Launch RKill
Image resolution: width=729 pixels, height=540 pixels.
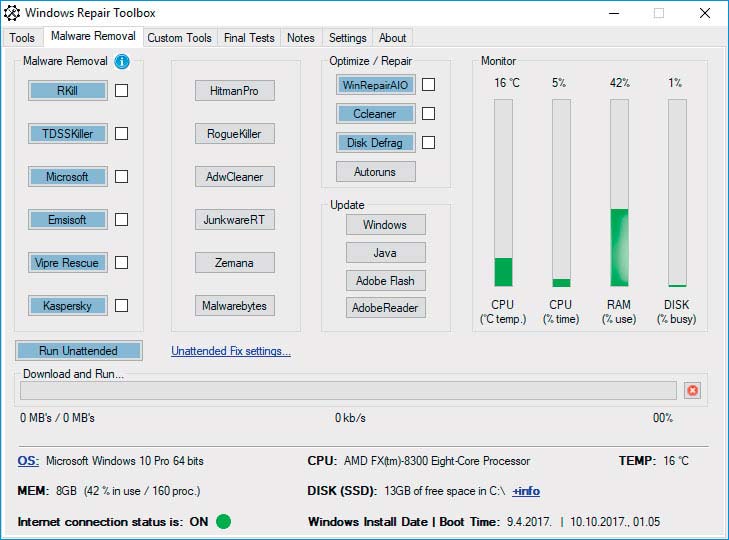pyautogui.click(x=68, y=90)
